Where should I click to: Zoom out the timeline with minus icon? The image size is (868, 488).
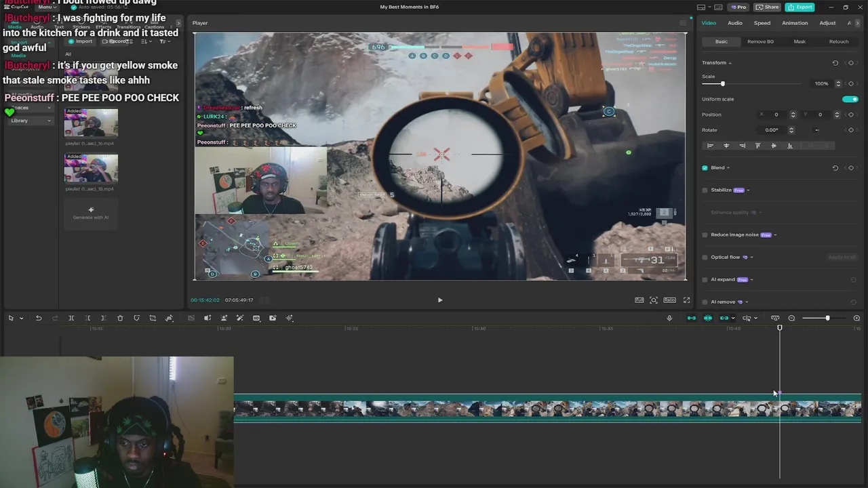[791, 318]
